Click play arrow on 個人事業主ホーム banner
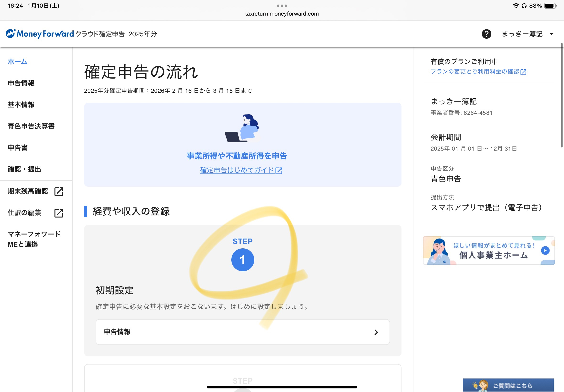This screenshot has height=392, width=564. pyautogui.click(x=545, y=250)
